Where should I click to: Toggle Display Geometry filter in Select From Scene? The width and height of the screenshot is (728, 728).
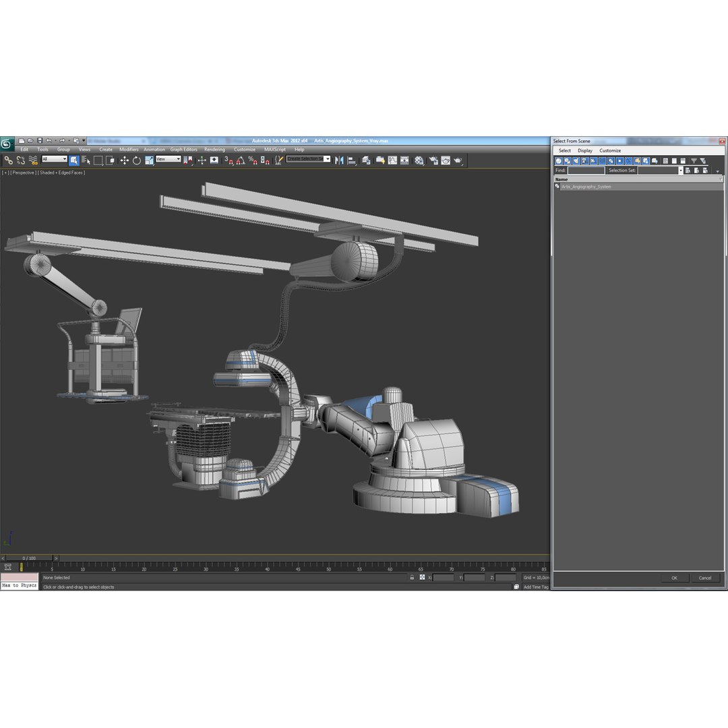pyautogui.click(x=559, y=160)
